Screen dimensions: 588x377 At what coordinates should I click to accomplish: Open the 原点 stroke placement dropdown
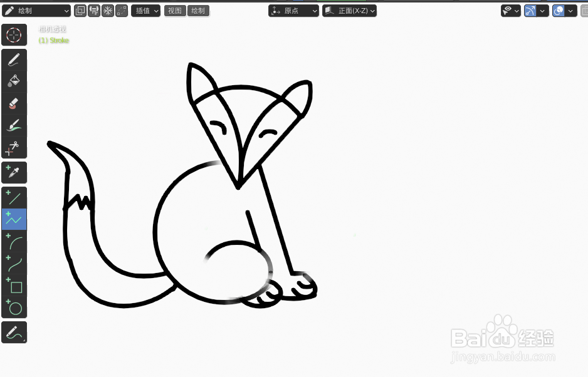[x=293, y=11]
